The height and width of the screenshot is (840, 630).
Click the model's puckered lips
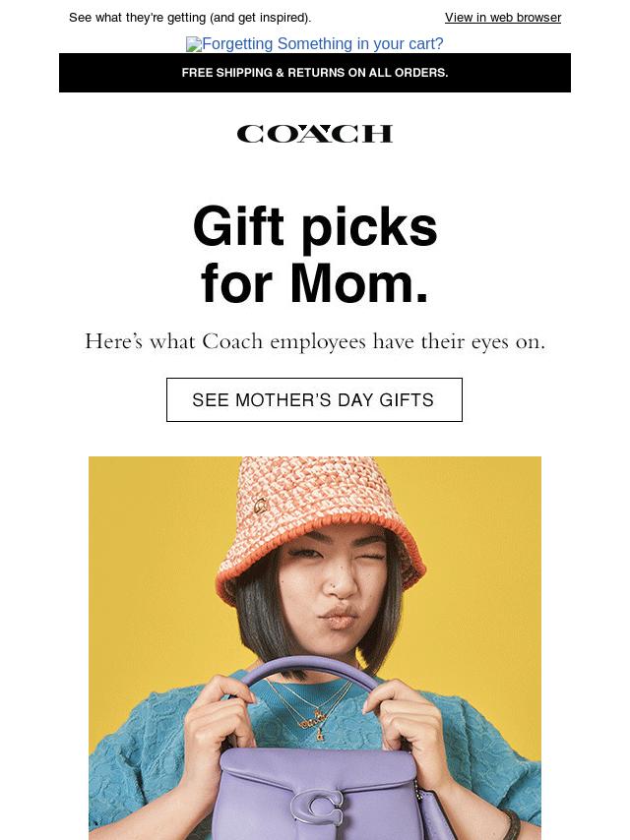click(x=338, y=619)
